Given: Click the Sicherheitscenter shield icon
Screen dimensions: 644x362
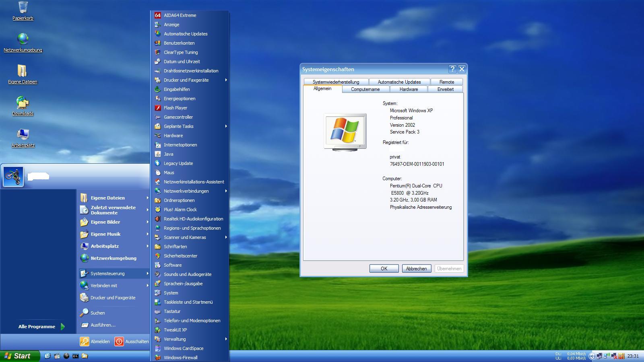Looking at the screenshot, I should (158, 256).
